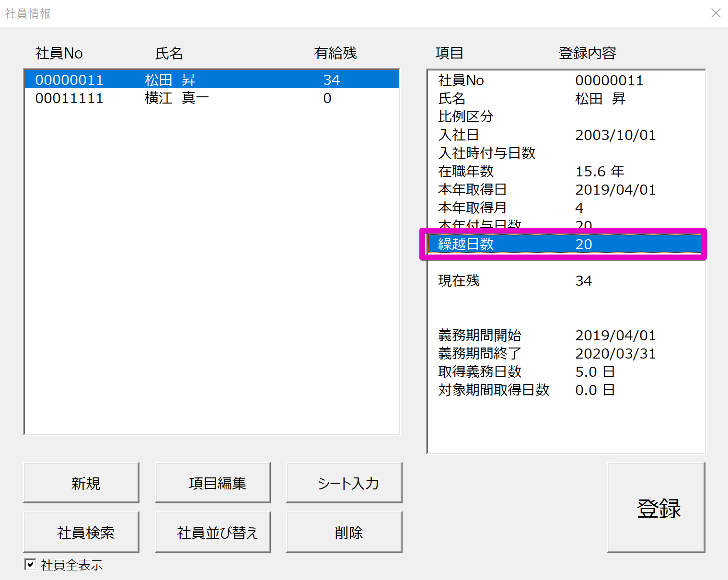Select employee 横江 真一 in list
Screen dimensions: 728x580
point(212,98)
